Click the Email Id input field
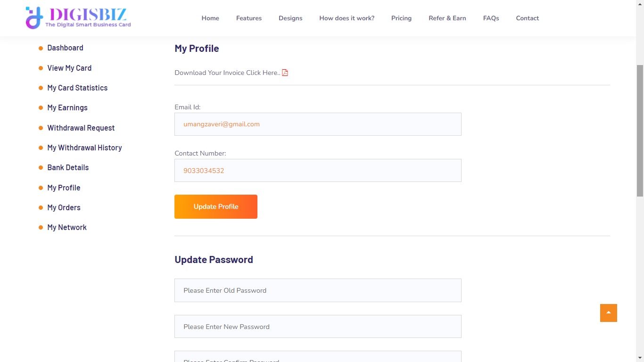The width and height of the screenshot is (644, 362). tap(318, 124)
